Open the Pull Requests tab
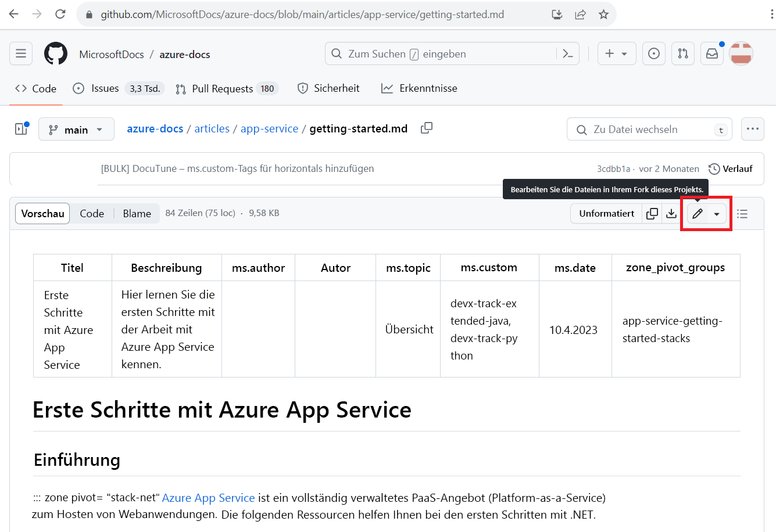 (227, 88)
